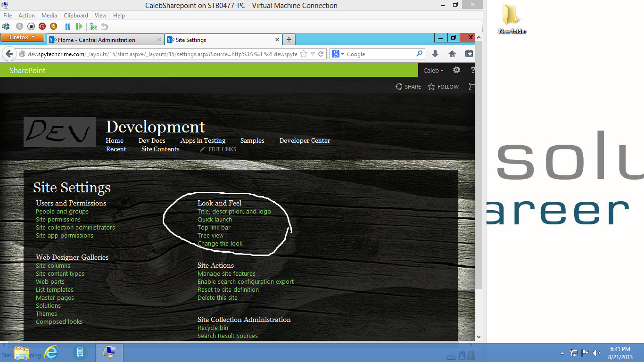Click the network icon in the system tray
Image resolution: width=644 pixels, height=362 pixels.
coord(574,353)
